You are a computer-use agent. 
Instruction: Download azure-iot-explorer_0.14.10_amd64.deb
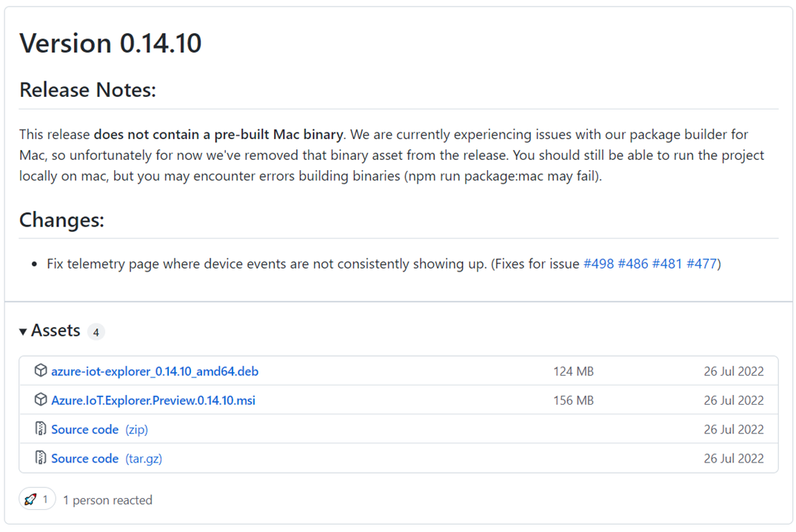[155, 371]
